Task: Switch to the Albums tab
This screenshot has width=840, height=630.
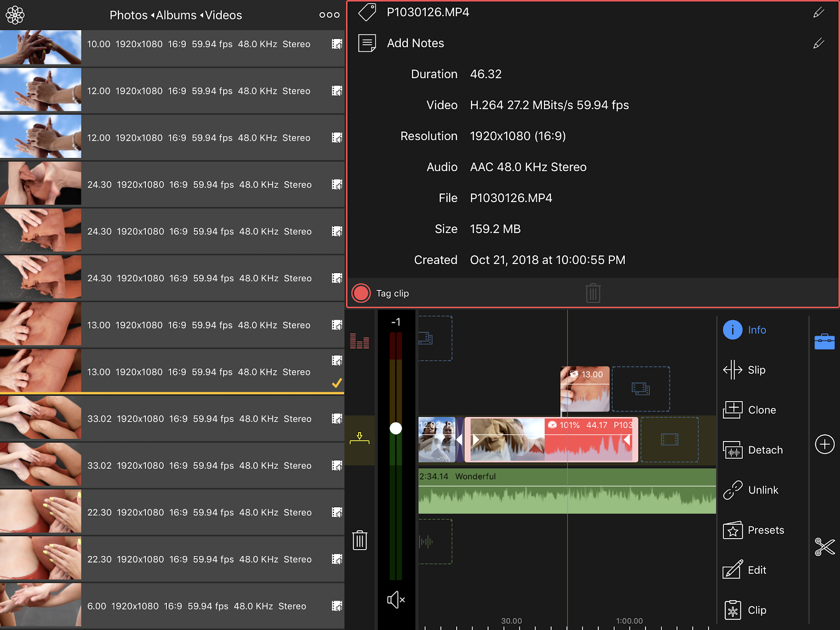Action: click(x=176, y=15)
